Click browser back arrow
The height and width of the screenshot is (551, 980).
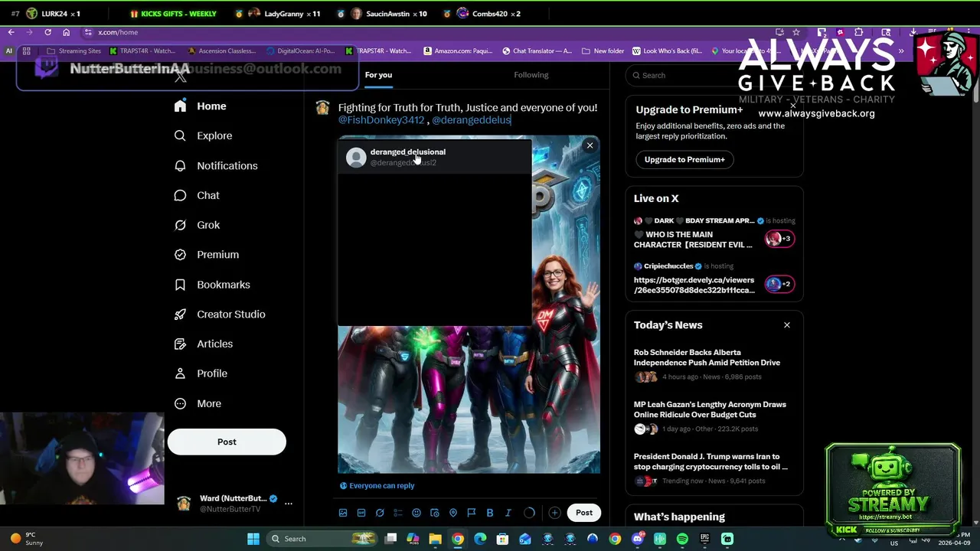click(x=11, y=32)
